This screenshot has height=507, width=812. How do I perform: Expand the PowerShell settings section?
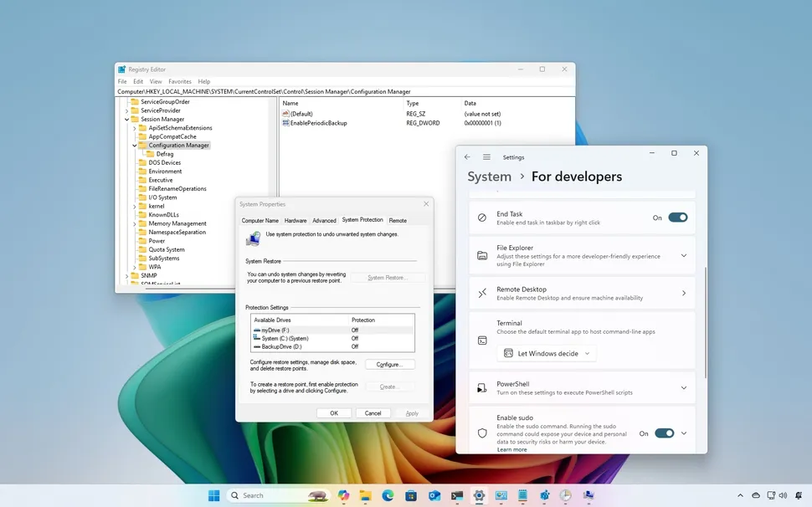point(683,388)
